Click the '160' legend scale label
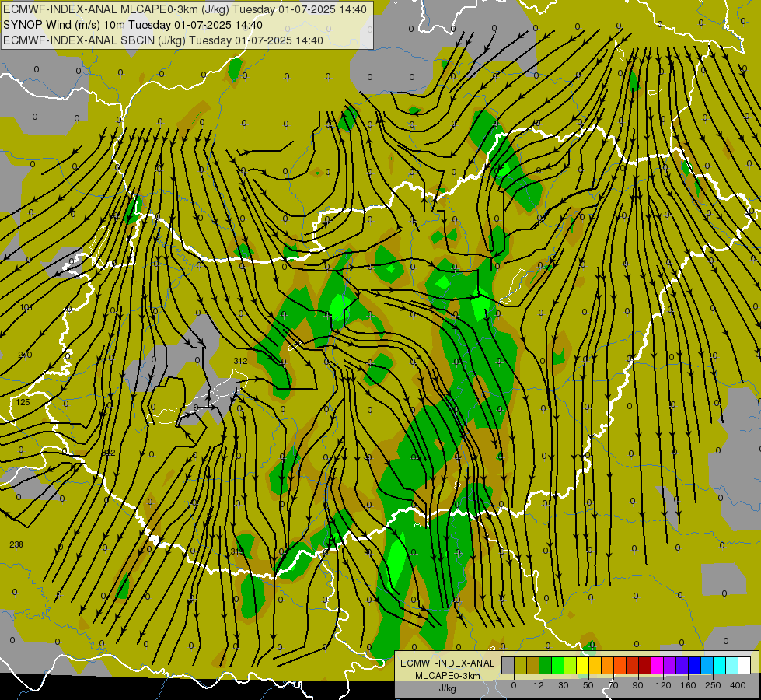 [688, 685]
